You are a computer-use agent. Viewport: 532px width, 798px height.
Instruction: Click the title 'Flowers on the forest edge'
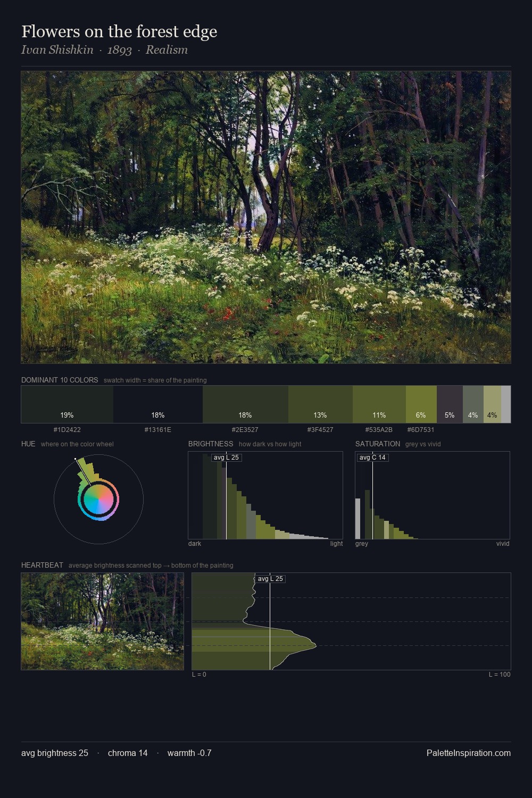tap(119, 31)
